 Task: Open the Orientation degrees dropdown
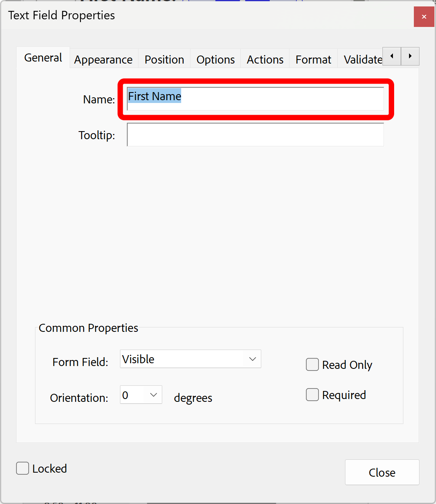[141, 395]
